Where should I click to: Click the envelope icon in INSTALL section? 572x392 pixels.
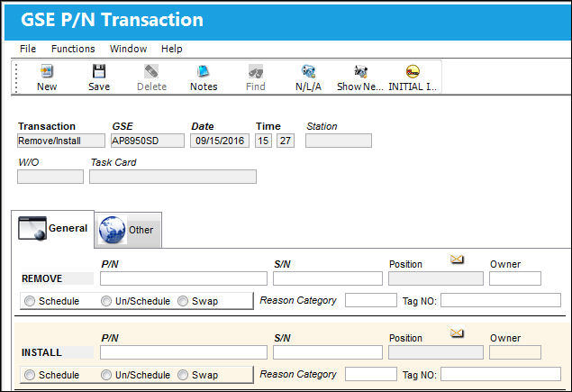coord(457,333)
